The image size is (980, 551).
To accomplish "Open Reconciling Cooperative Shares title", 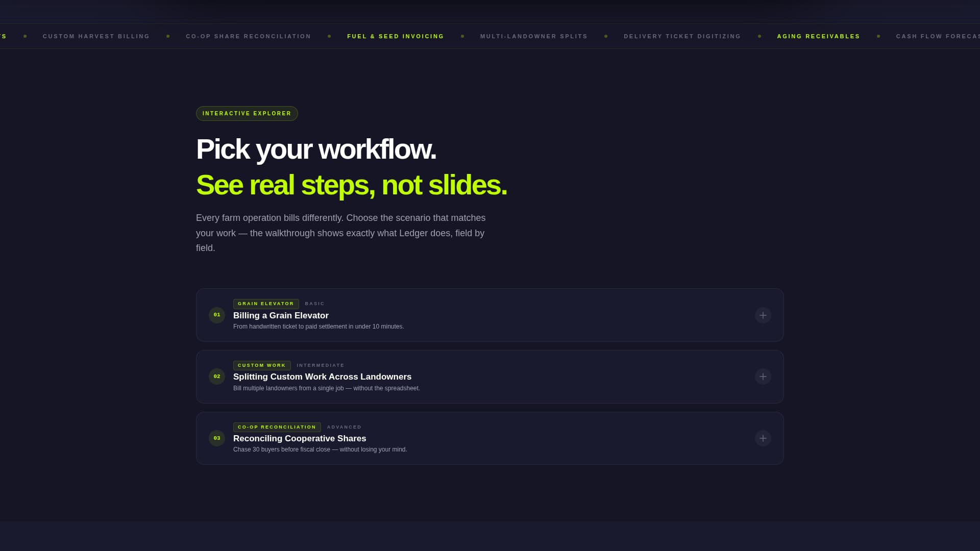I will (300, 438).
